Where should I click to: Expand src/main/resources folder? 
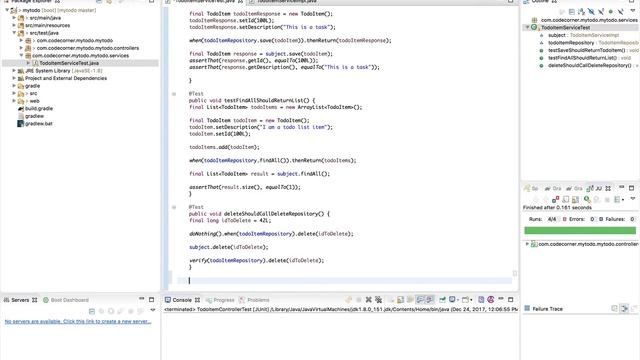14,25
